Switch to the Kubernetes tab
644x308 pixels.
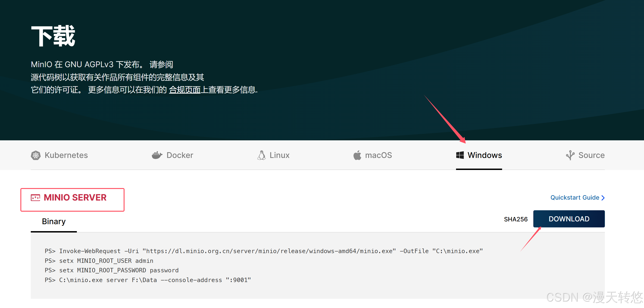66,155
